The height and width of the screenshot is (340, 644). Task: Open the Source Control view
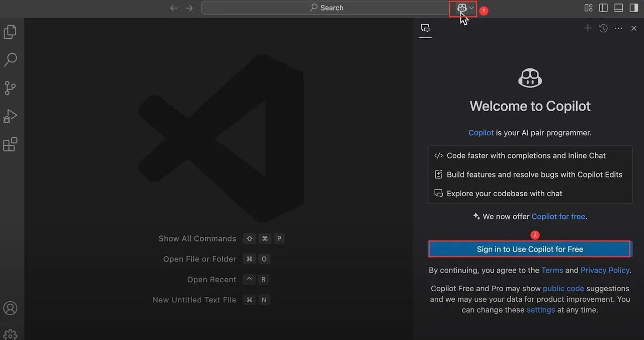[10, 88]
